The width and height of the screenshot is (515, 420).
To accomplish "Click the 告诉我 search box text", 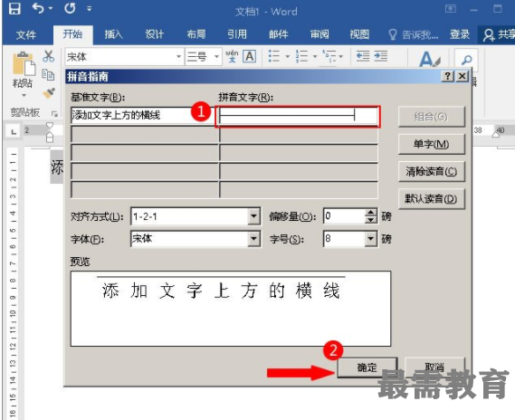I will pos(420,34).
